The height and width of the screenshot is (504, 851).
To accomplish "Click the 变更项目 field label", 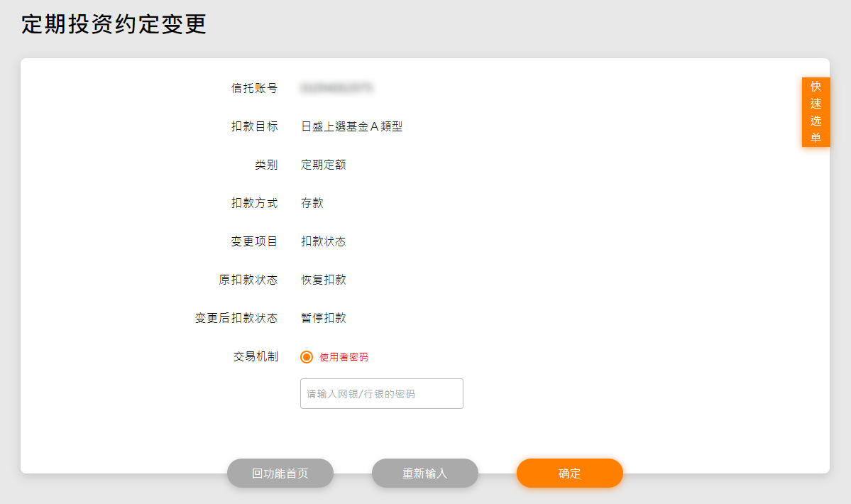I will (254, 241).
